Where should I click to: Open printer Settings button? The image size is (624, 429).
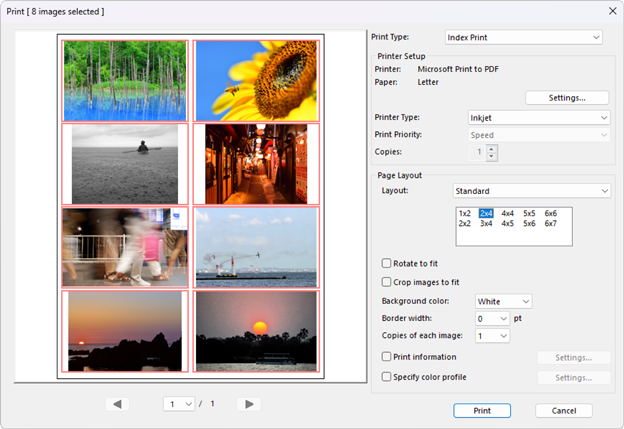(x=567, y=98)
